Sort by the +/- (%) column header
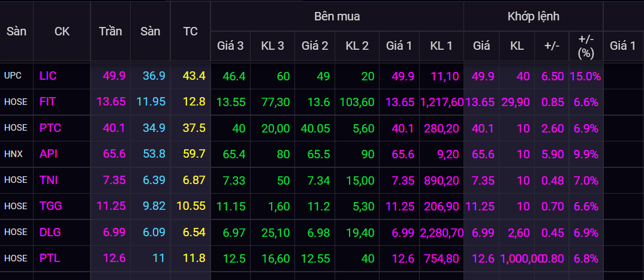 click(x=586, y=46)
